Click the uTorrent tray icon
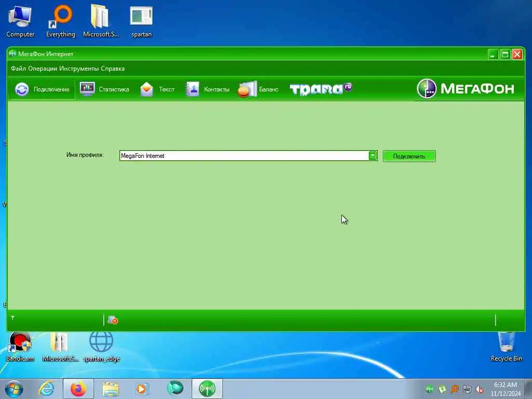 click(x=442, y=389)
